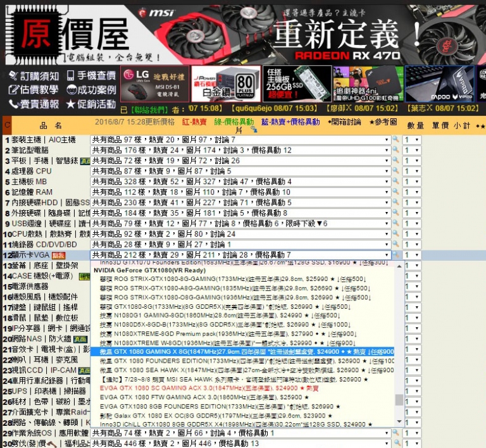The height and width of the screenshot is (448, 486).
Task: Click magnifier icon for 內接硬碟HDD row
Action: pos(396,202)
